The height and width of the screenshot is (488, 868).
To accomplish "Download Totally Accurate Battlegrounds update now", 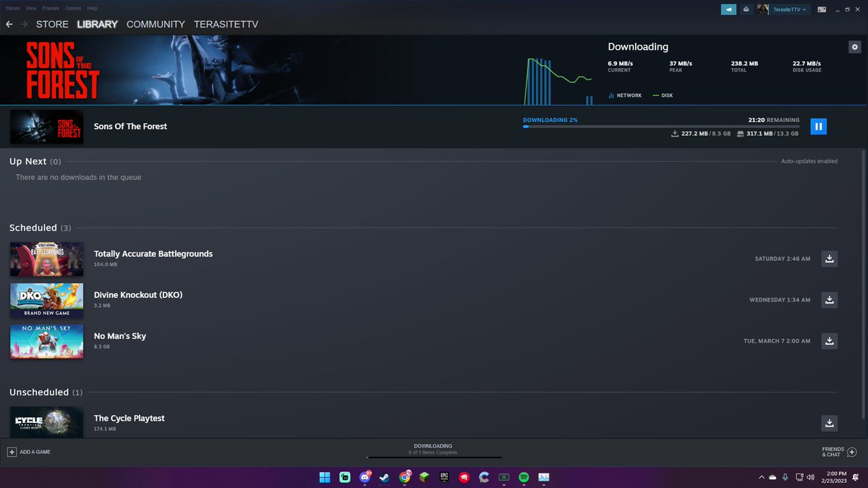I will click(x=830, y=259).
